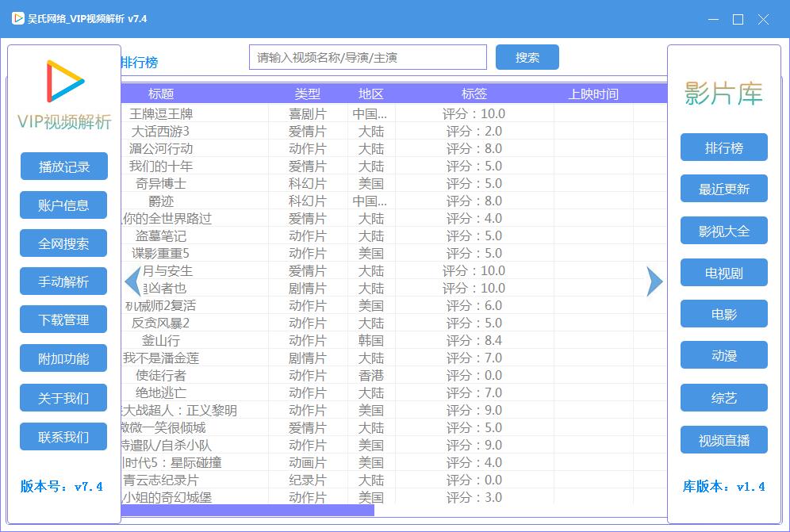Click the title bar app icon

tap(18, 19)
